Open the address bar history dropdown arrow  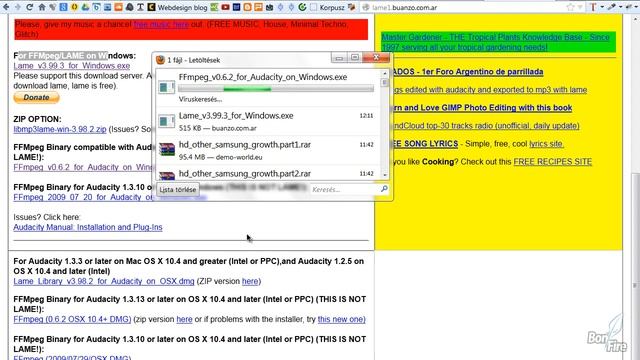[580, 7]
